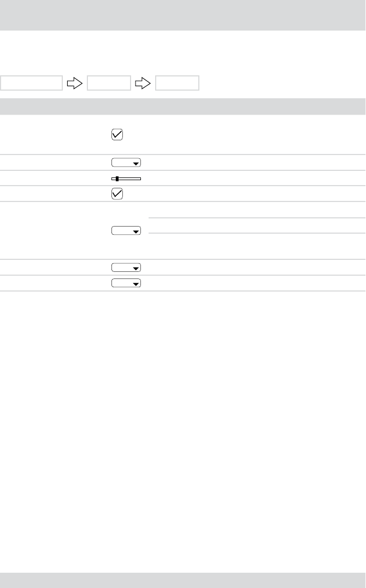Toggle the checkbox directly below the slider
This screenshot has height=588, width=366.
coord(117,194)
